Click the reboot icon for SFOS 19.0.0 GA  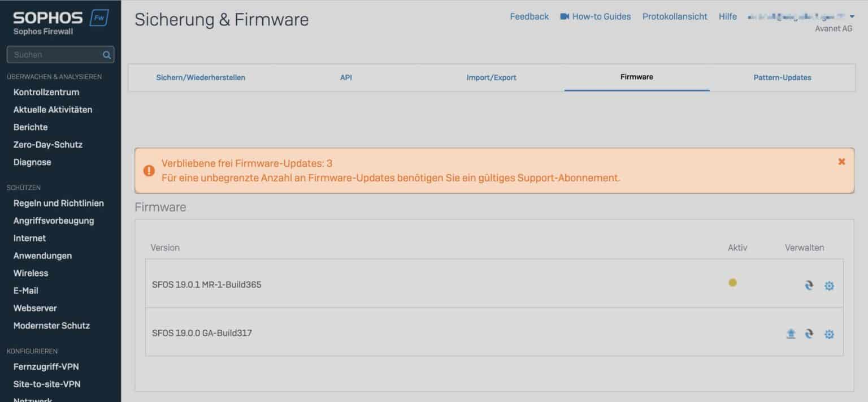click(808, 334)
